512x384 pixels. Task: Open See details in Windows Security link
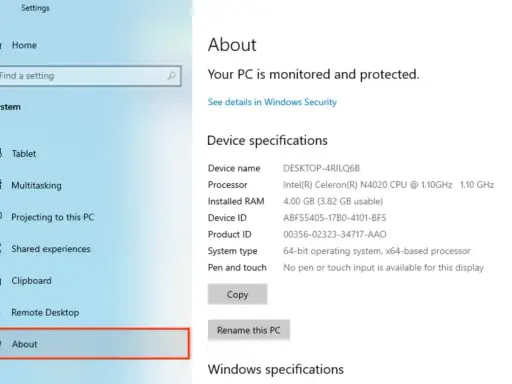pyautogui.click(x=272, y=102)
